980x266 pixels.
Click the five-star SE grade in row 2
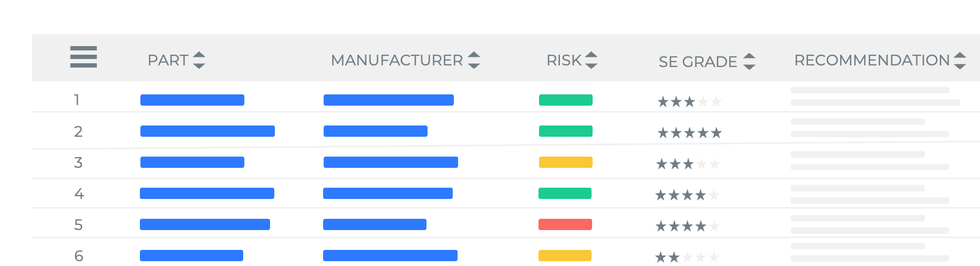point(690,132)
